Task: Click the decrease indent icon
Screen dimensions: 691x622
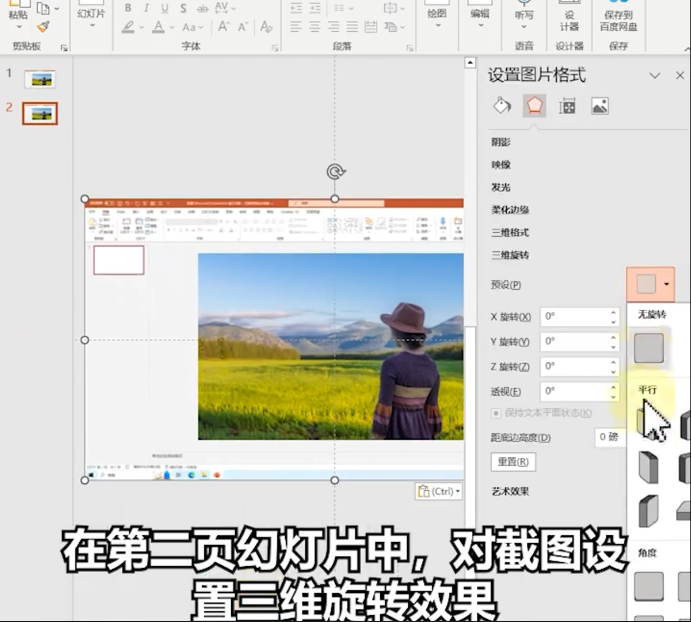Action: 296,8
